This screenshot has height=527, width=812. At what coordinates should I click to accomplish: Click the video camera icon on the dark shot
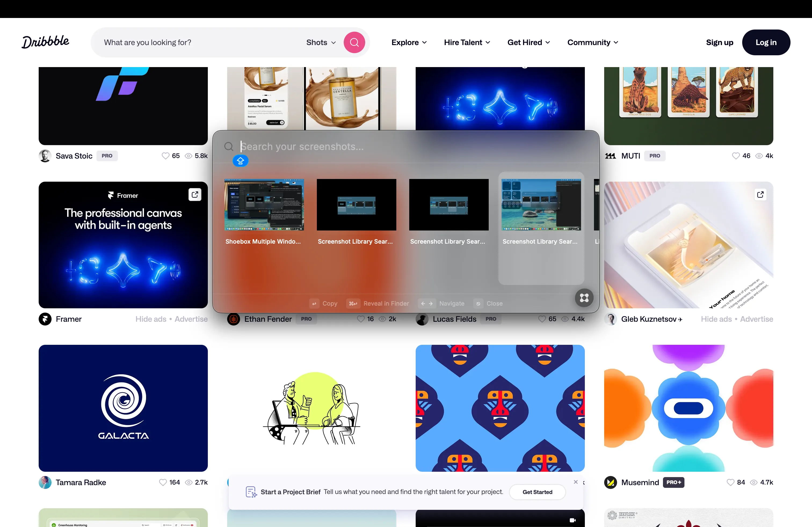click(572, 520)
